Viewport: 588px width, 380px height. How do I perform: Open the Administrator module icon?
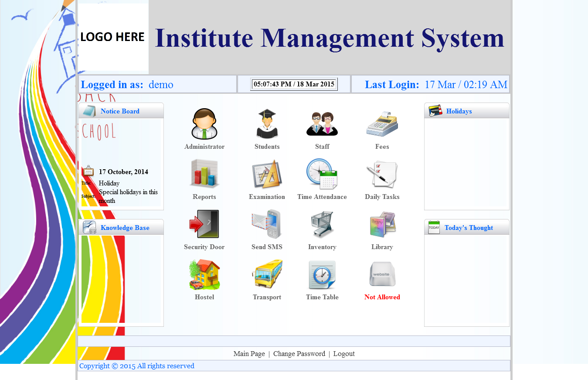204,124
